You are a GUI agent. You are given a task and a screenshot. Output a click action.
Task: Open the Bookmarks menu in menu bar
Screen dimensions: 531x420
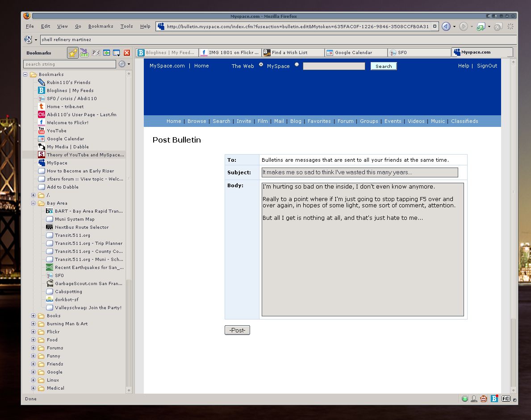[100, 26]
